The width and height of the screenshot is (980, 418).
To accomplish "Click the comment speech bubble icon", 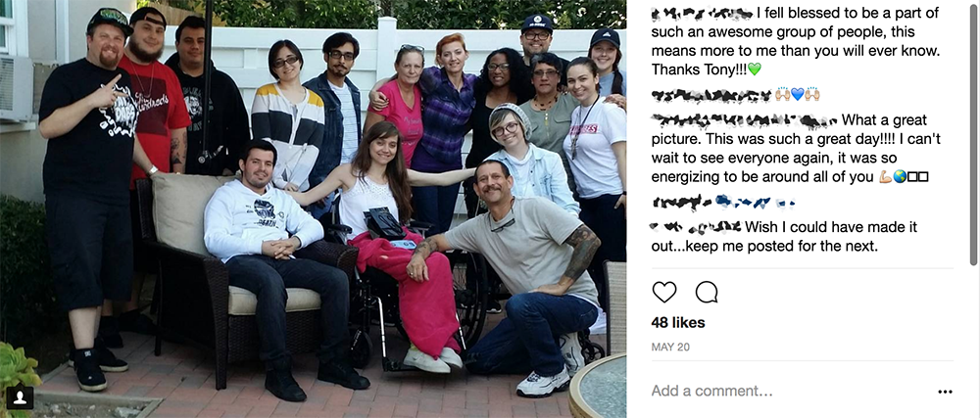I will click(707, 292).
